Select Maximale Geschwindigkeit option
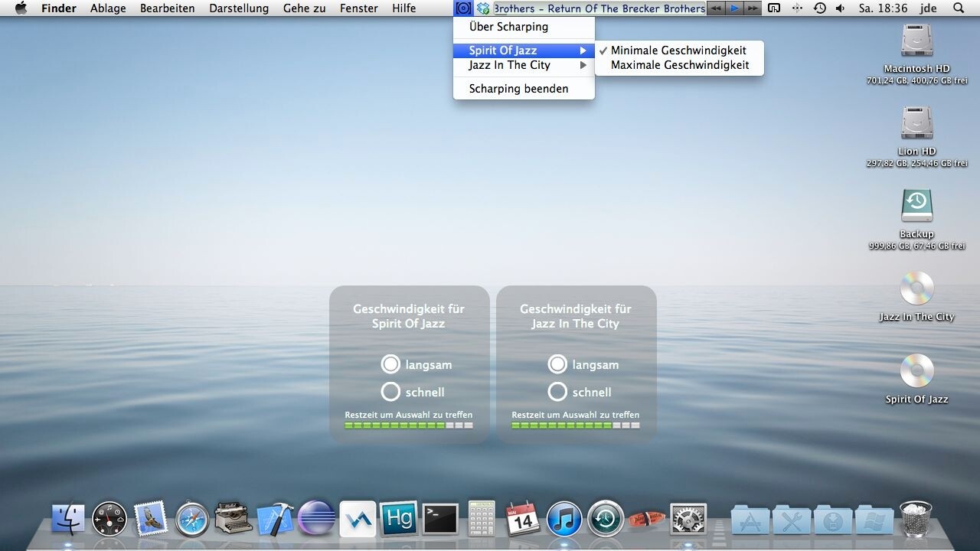This screenshot has width=980, height=551. click(679, 65)
